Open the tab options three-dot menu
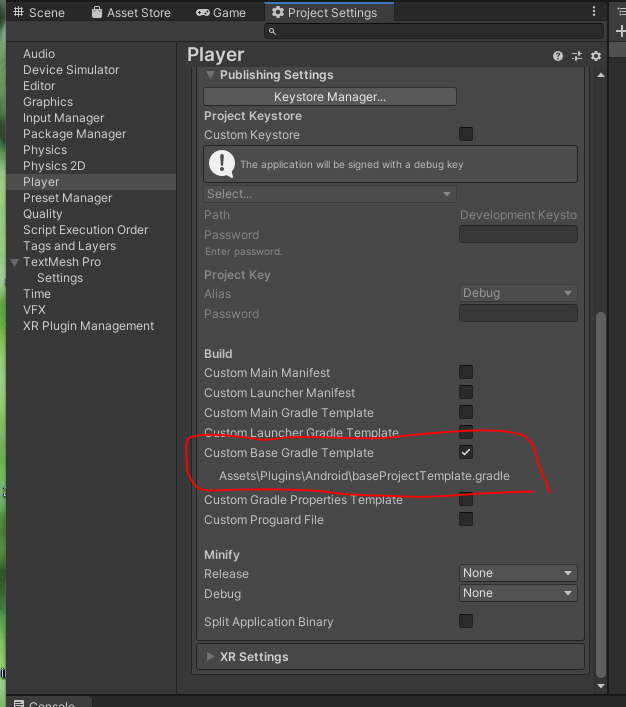626x707 pixels. click(594, 11)
